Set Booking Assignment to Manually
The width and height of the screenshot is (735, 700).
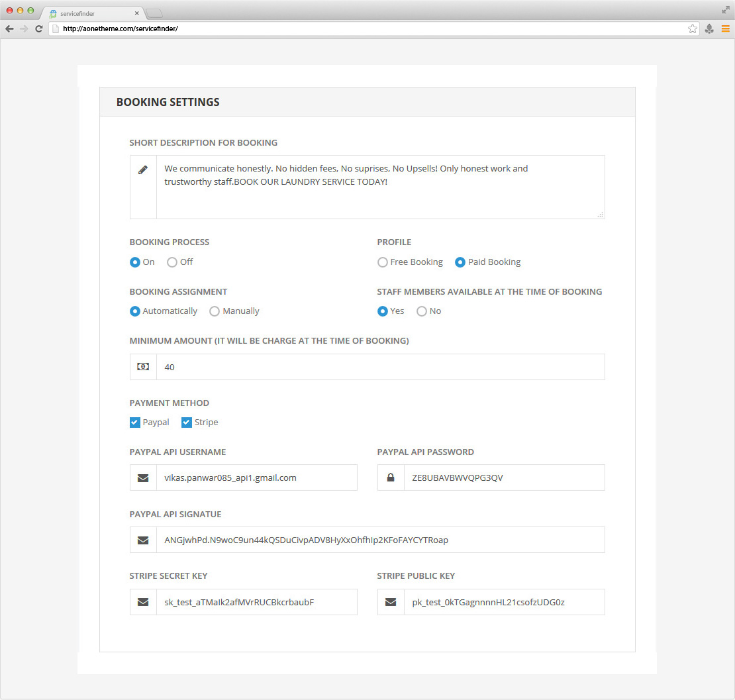coord(215,311)
